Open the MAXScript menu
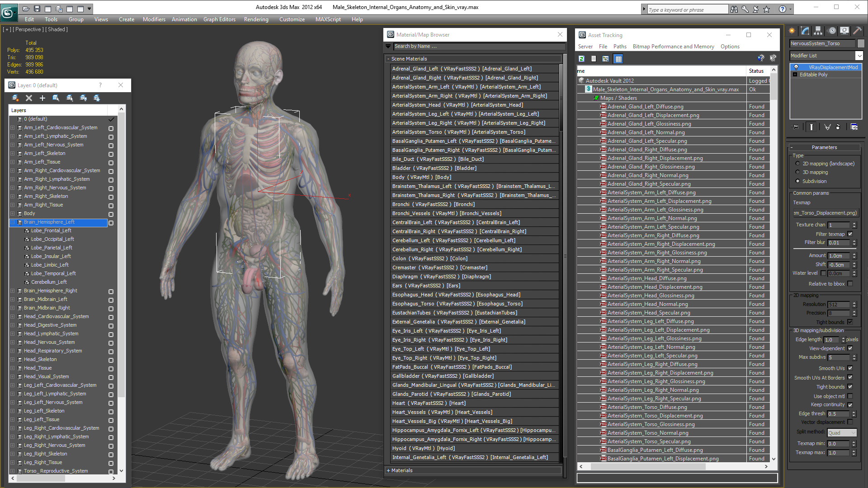 [x=328, y=19]
